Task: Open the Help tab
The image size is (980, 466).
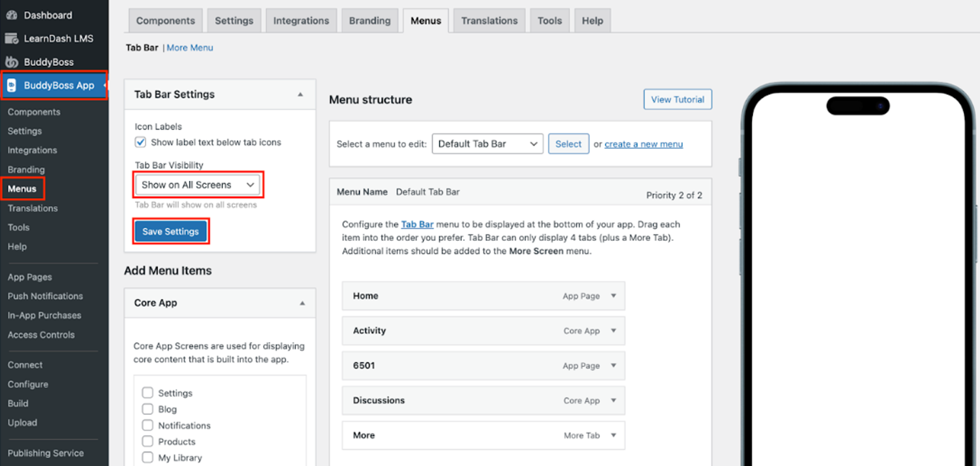Action: pyautogui.click(x=593, y=21)
